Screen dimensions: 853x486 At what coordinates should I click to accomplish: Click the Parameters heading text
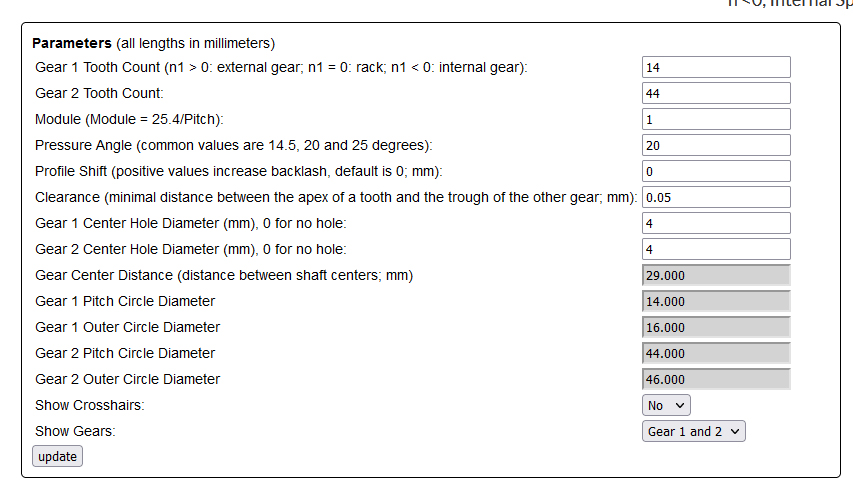72,43
